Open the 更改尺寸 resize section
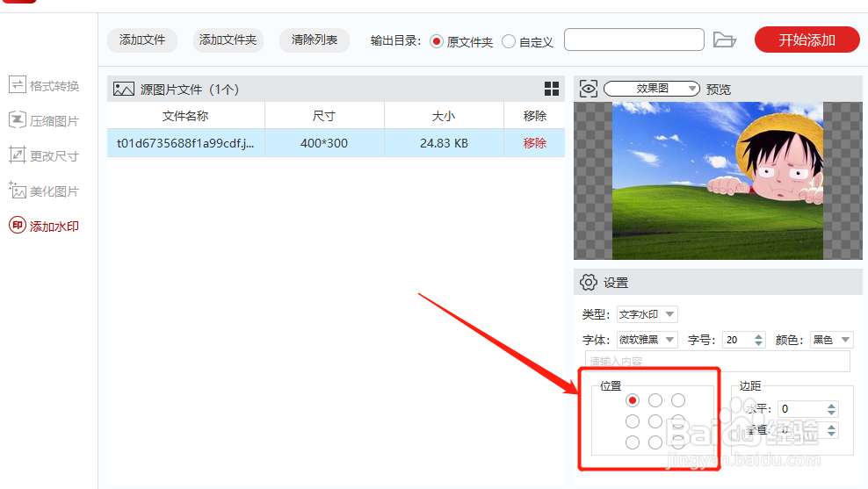The height and width of the screenshot is (489, 868). [x=44, y=156]
